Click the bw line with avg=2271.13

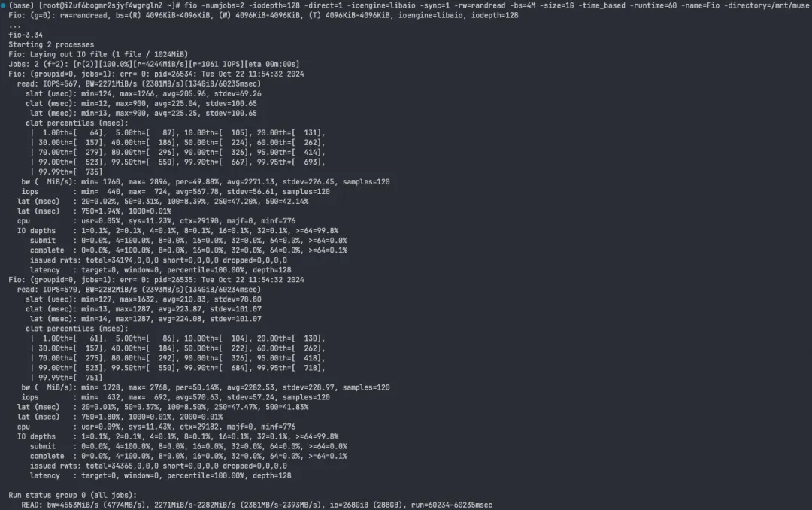tap(205, 182)
